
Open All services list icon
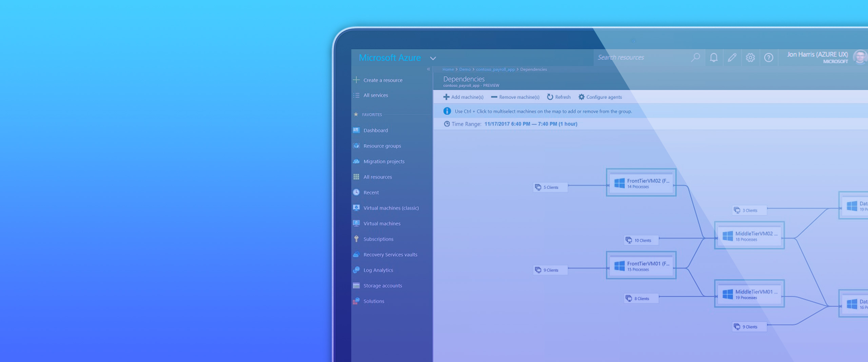coord(356,95)
